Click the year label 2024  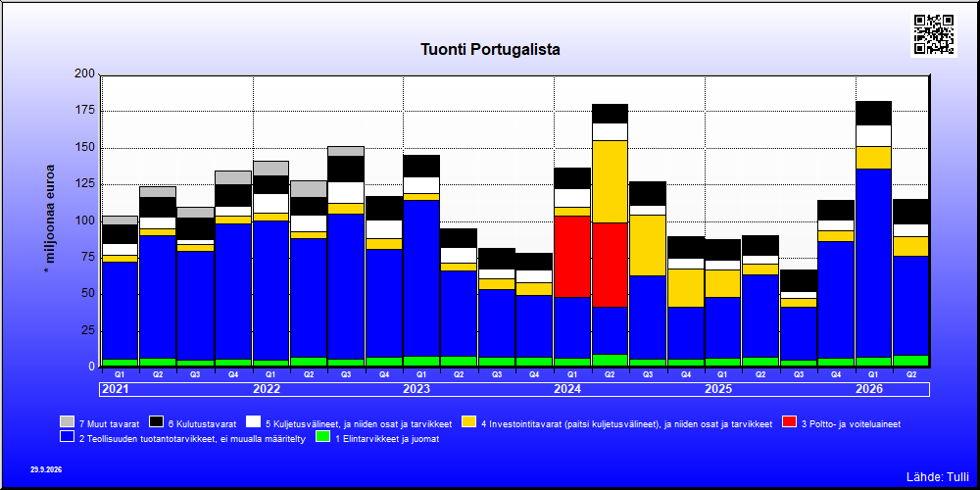[x=567, y=389]
